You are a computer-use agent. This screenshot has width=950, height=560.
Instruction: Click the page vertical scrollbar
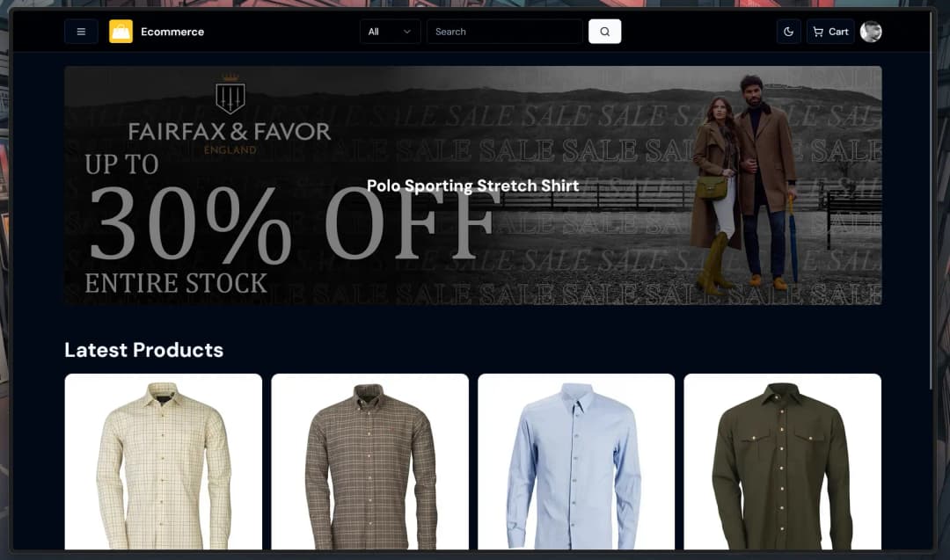tap(932, 200)
